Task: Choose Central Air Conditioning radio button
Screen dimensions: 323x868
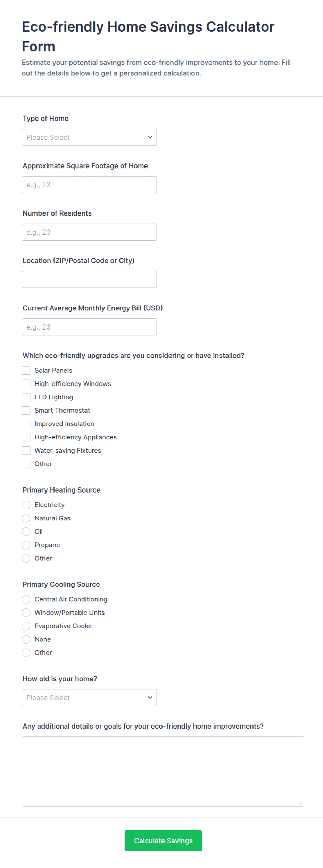Action: coord(26,599)
